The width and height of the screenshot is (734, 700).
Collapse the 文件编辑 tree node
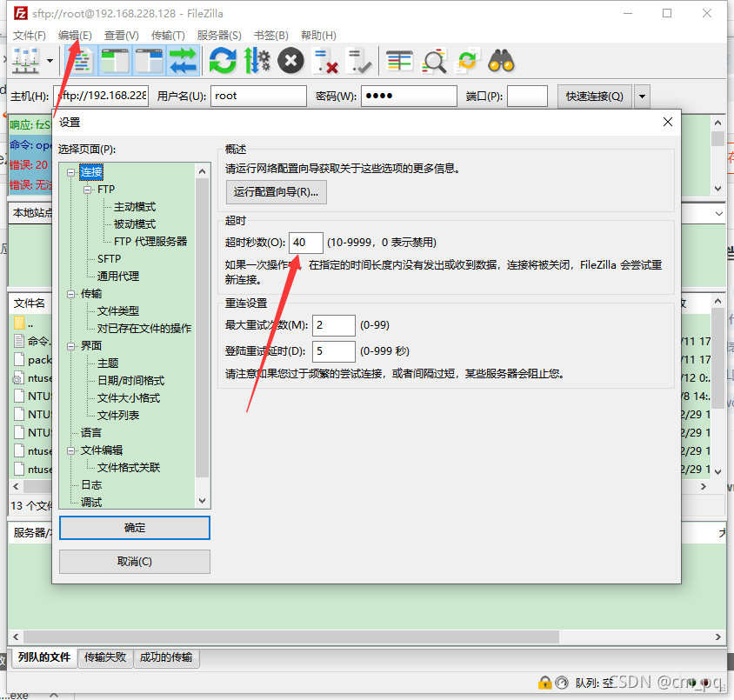click(70, 450)
